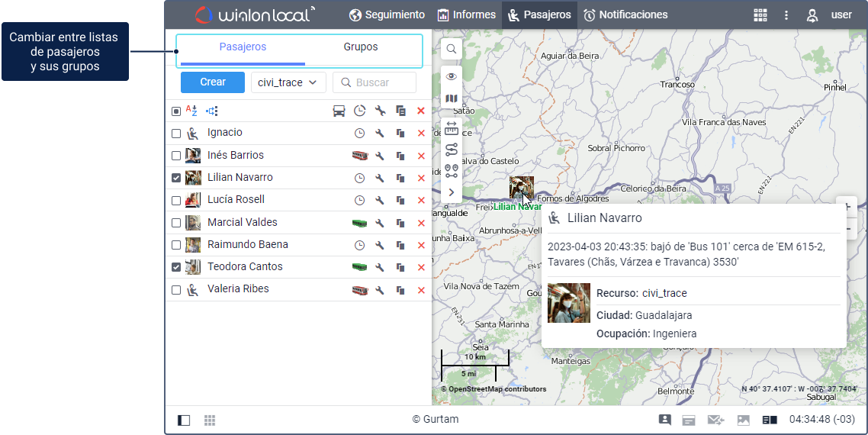Copy passenger Raimundo Baena
The width and height of the screenshot is (868, 435).
[x=400, y=245]
